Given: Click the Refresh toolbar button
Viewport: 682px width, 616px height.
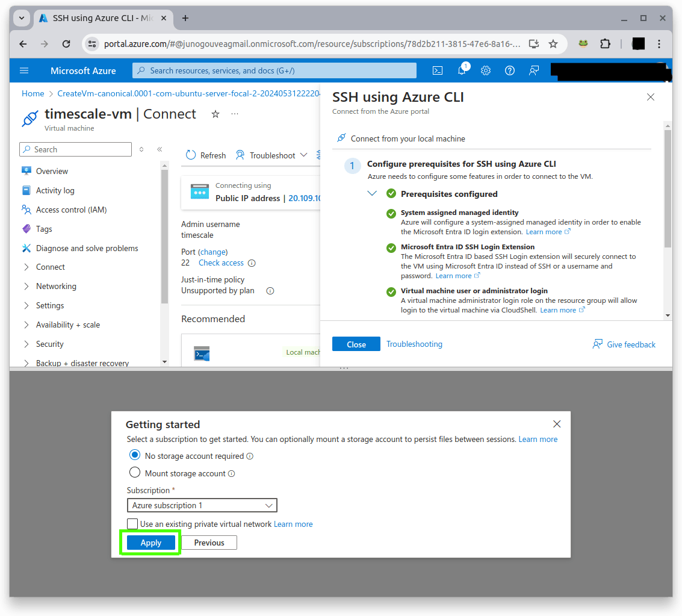Looking at the screenshot, I should (x=206, y=155).
